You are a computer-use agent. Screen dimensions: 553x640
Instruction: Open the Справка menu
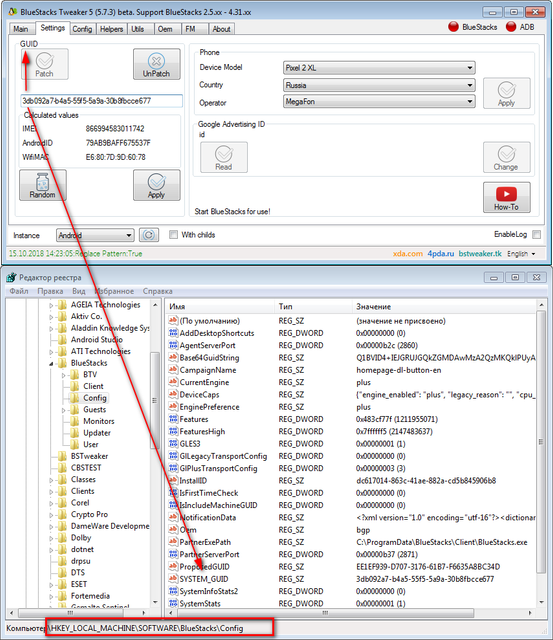158,291
